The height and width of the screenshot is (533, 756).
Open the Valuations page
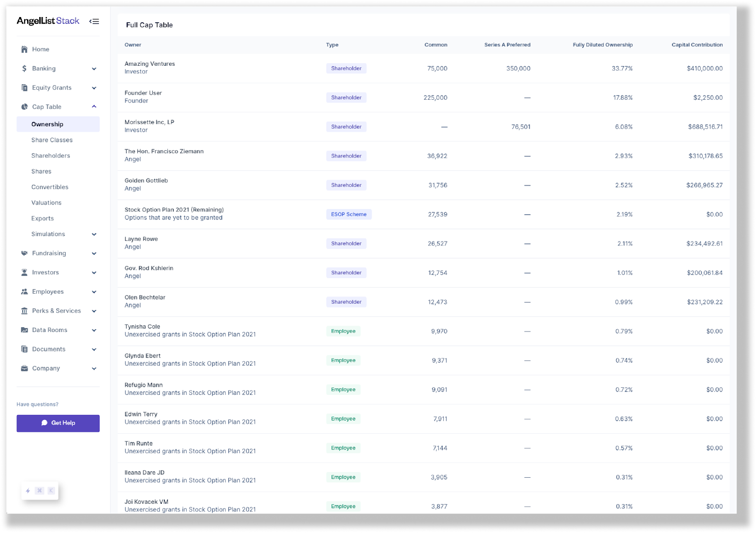coord(46,202)
